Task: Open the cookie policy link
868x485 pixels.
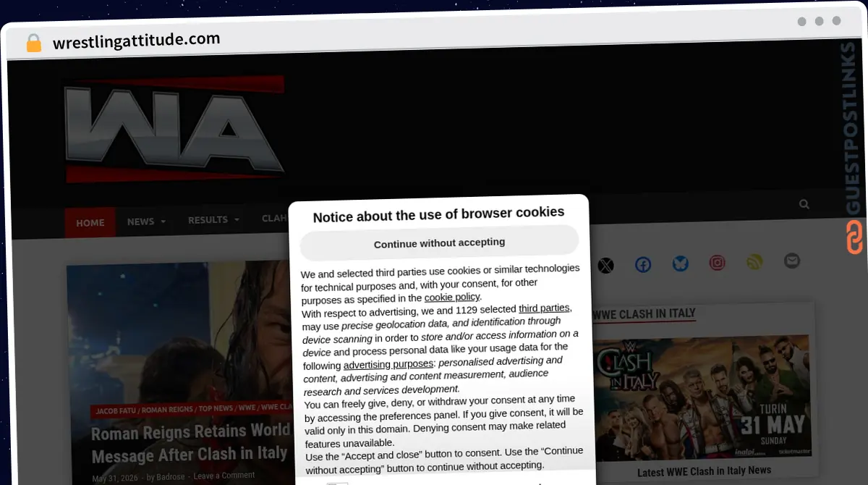Action: click(452, 297)
